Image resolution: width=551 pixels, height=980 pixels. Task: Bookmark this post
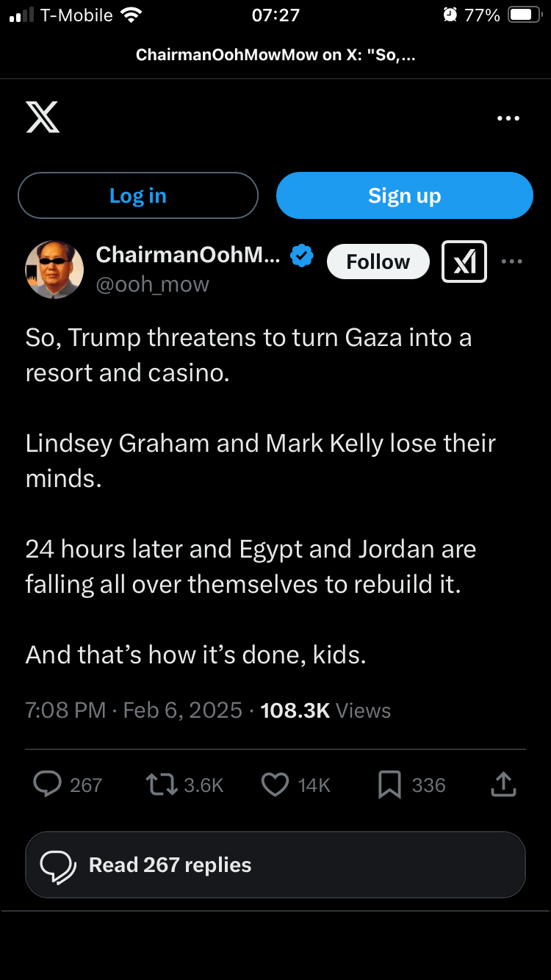389,785
